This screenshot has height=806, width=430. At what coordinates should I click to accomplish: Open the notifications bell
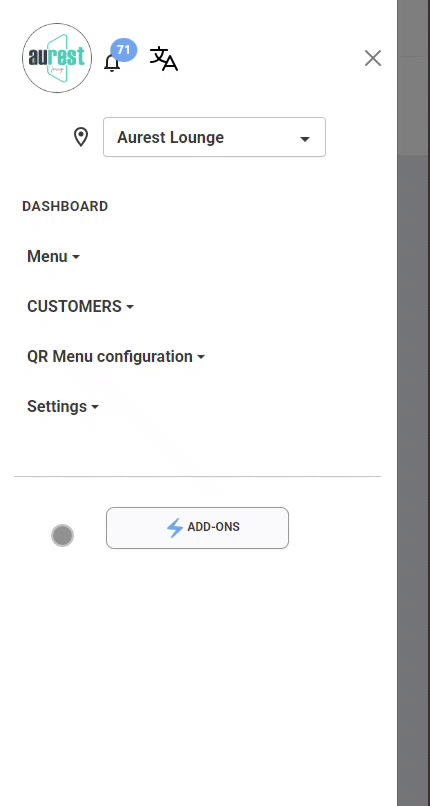click(111, 63)
